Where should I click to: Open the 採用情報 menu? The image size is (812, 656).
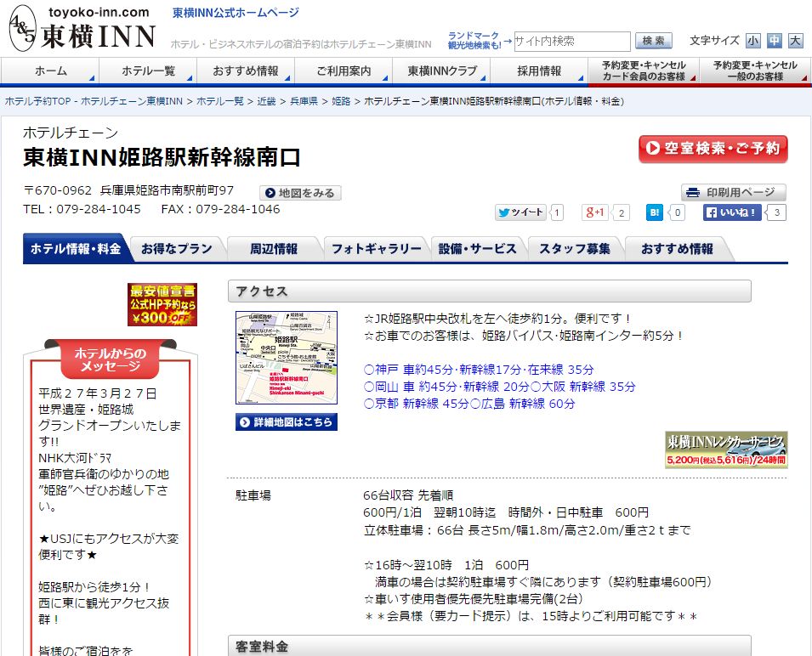[539, 71]
